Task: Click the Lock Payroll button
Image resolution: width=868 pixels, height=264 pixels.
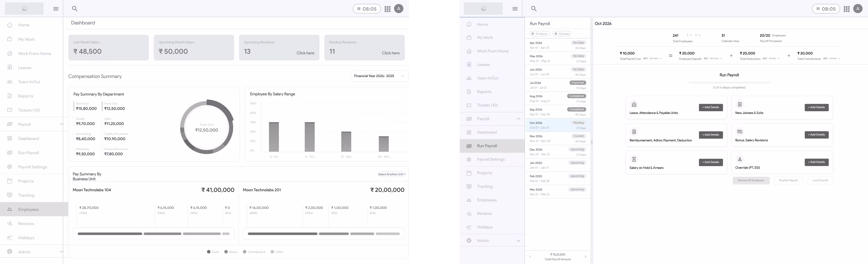Action: pos(820,180)
